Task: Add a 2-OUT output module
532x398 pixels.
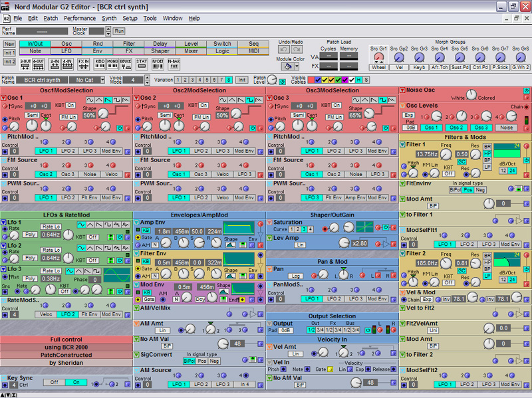Action: pyautogui.click(x=25, y=64)
